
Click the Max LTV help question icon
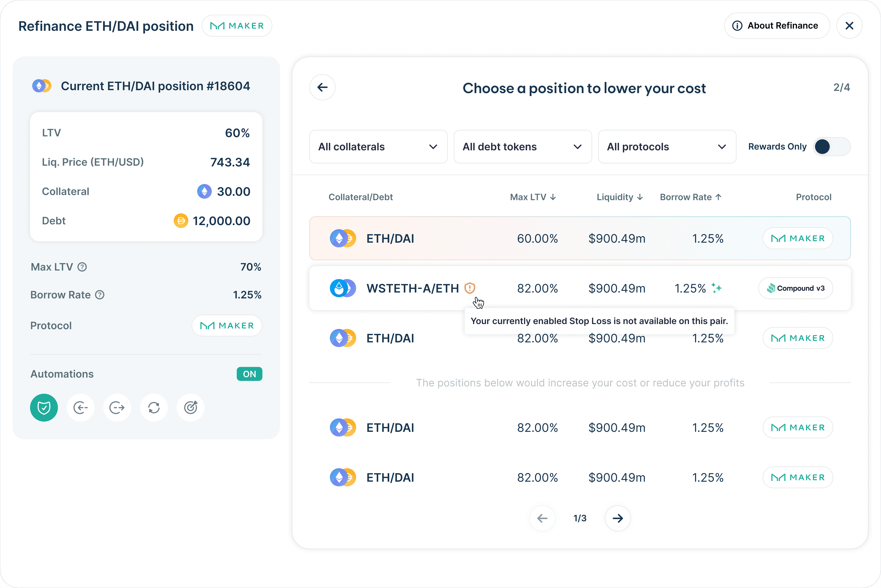[82, 267]
